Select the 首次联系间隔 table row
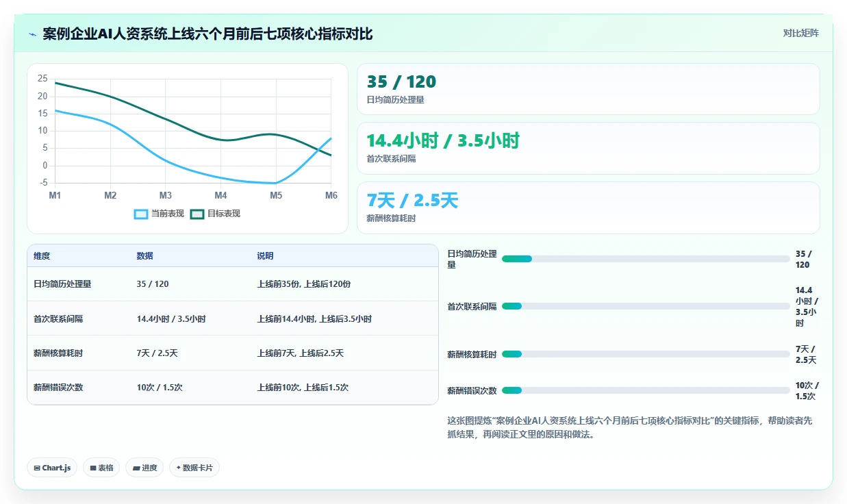Viewport: 847px width, 504px height. (x=233, y=318)
